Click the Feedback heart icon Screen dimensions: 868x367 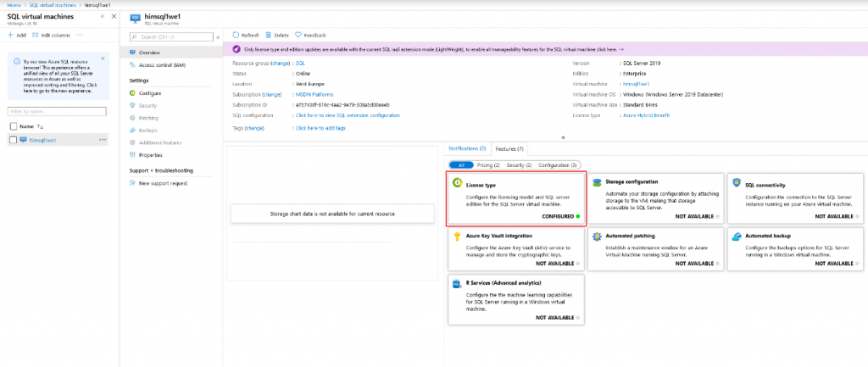coord(298,35)
